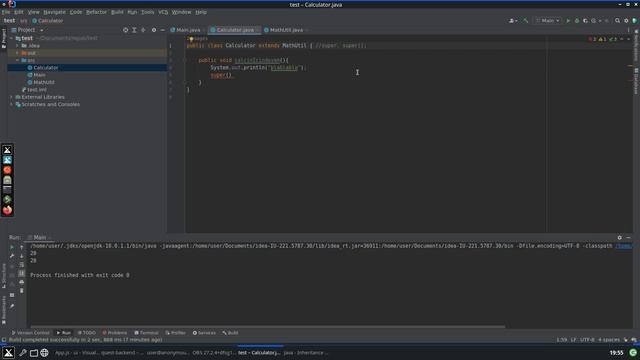Open Project panel options gear
The height and width of the screenshot is (360, 640).
(x=154, y=30)
